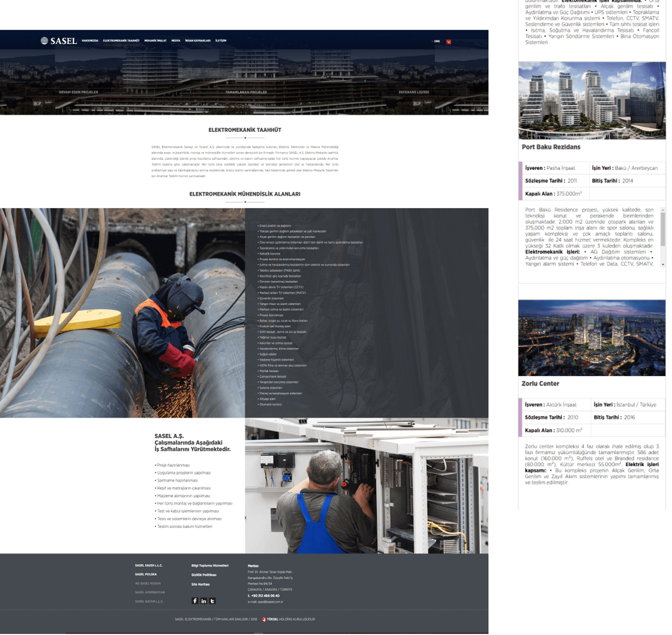
Task: Open the Facebook icon in the footer
Action: coord(195,601)
